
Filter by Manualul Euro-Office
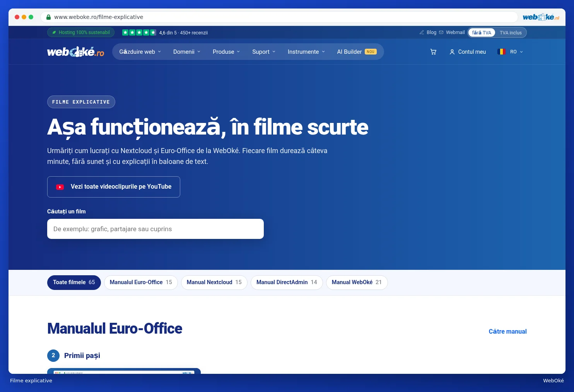point(141,282)
